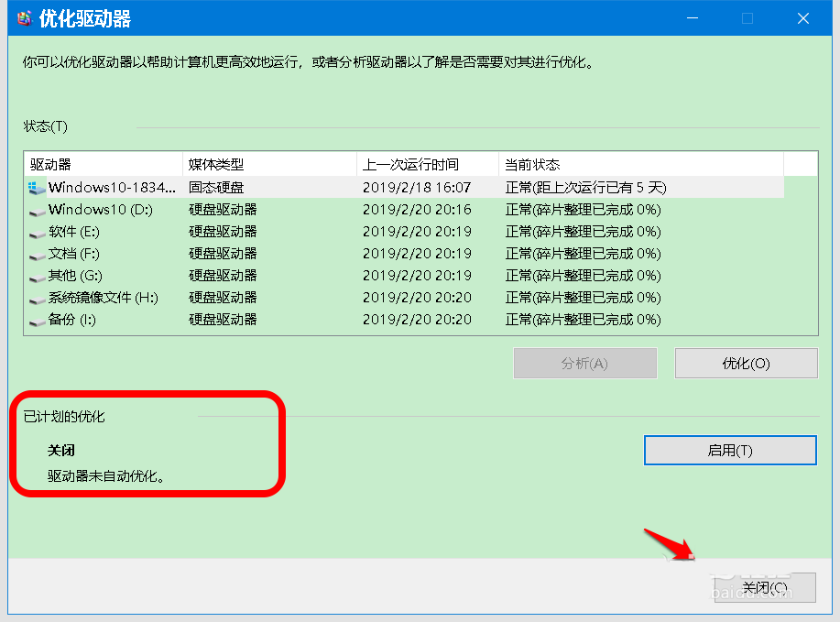Click 硬盘驱动器 cell in the 其他 (G:) row
Image resolution: width=840 pixels, height=622 pixels.
pos(223,276)
